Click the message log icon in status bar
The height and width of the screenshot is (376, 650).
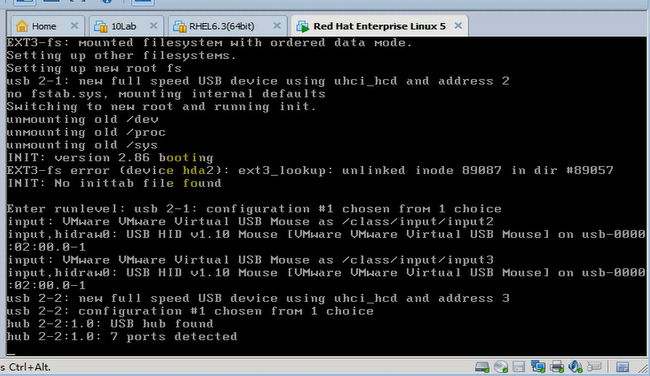pos(622,367)
